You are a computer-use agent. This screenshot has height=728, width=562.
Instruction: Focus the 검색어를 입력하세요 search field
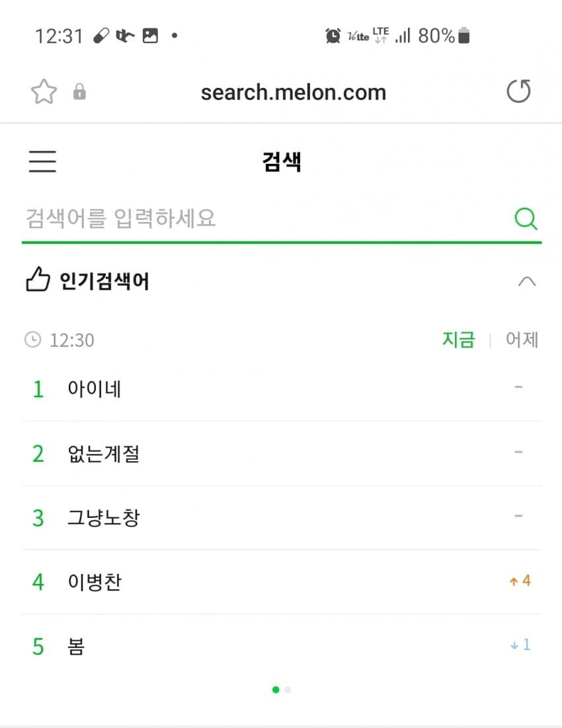tap(267, 218)
